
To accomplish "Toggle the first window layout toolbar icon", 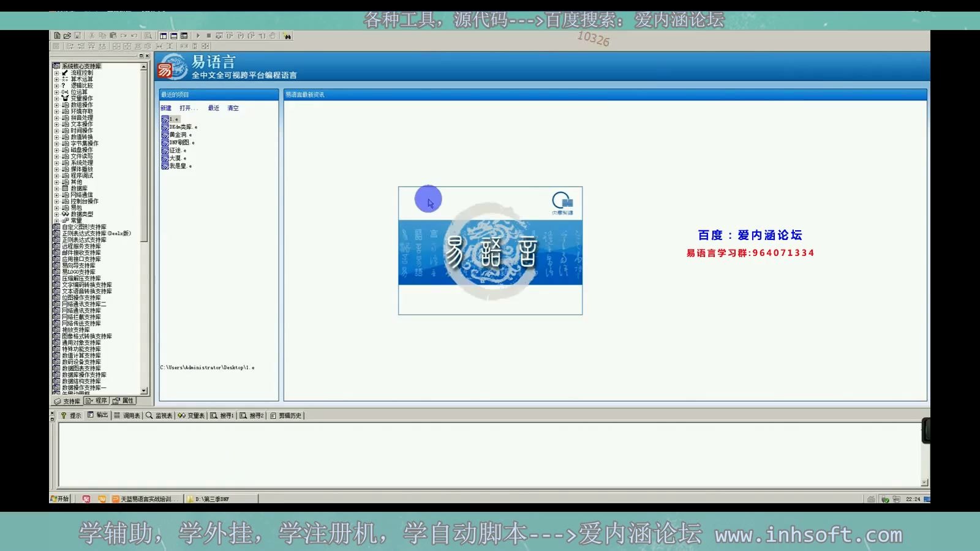I will click(164, 36).
